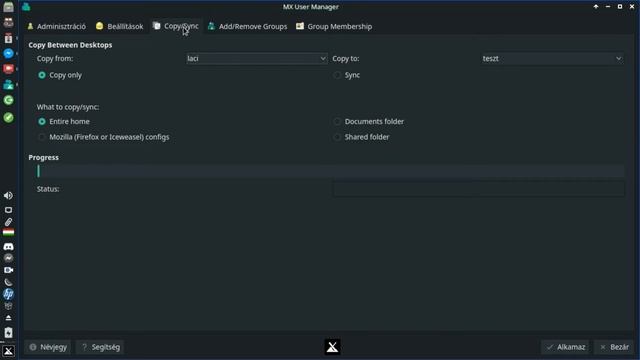640x360 pixels.
Task: Click the green circular G icon
Action: click(x=8, y=100)
